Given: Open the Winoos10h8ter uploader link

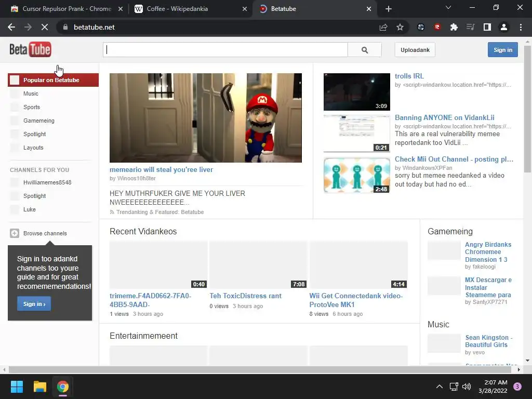Looking at the screenshot, I should [x=137, y=179].
